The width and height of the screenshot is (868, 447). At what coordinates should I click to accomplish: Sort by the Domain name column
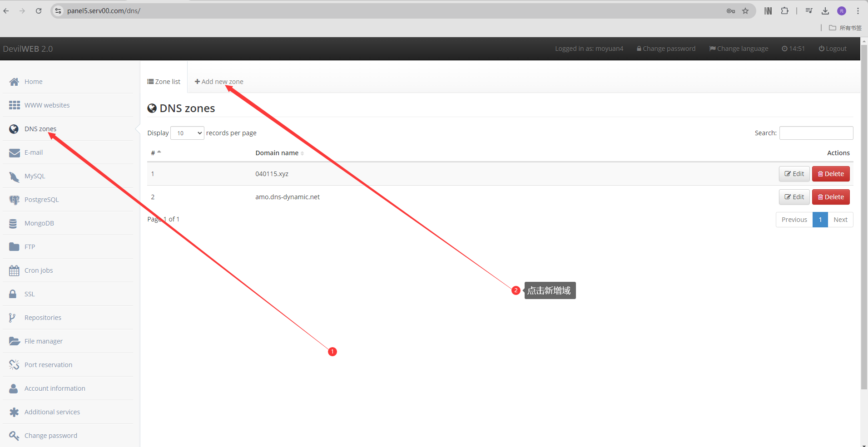[277, 153]
